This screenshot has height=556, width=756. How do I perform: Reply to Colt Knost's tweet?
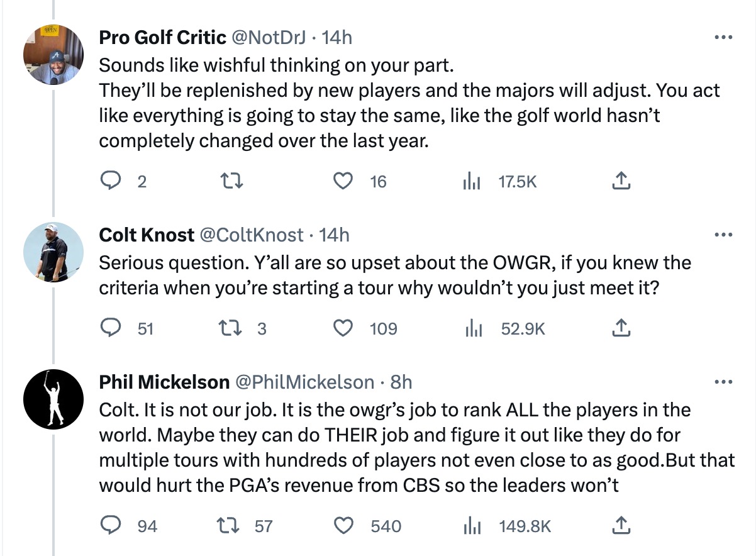point(111,328)
